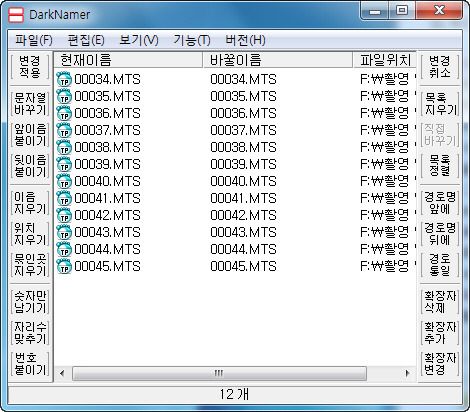Click the horizontal scrollbar thumb
Image resolution: width=470 pixels, height=412 pixels.
point(219,373)
